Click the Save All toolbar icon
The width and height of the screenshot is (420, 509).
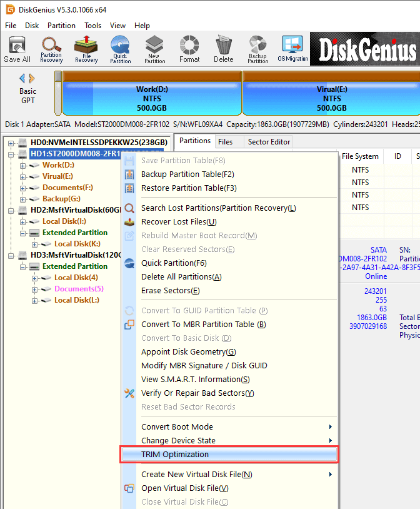(17, 49)
